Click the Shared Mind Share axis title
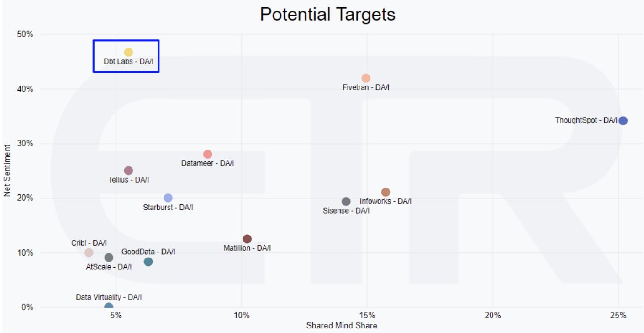Screen dimensions: 644x333 coord(342,326)
